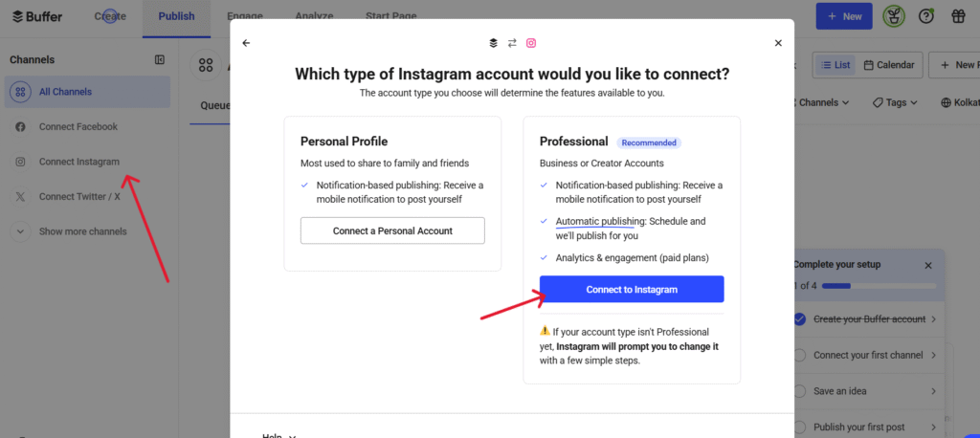Check the Save an idea circle

(x=800, y=391)
